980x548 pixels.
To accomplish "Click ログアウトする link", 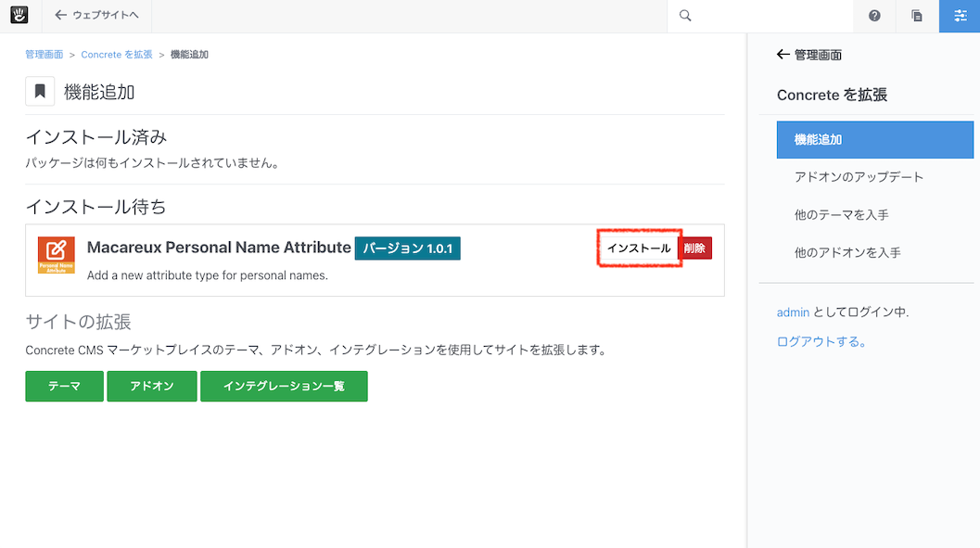I will (821, 342).
